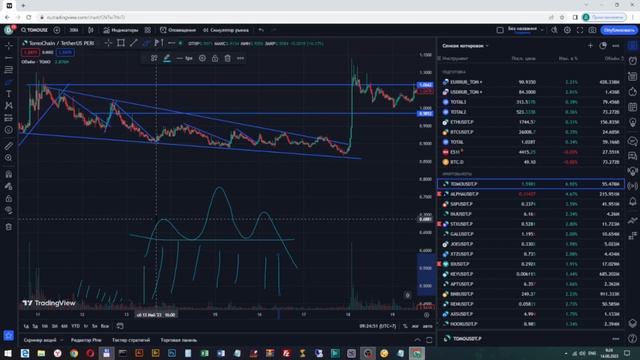This screenshot has width=640, height=360.
Task: Toggle lock all drawings icon
Action: [9, 199]
